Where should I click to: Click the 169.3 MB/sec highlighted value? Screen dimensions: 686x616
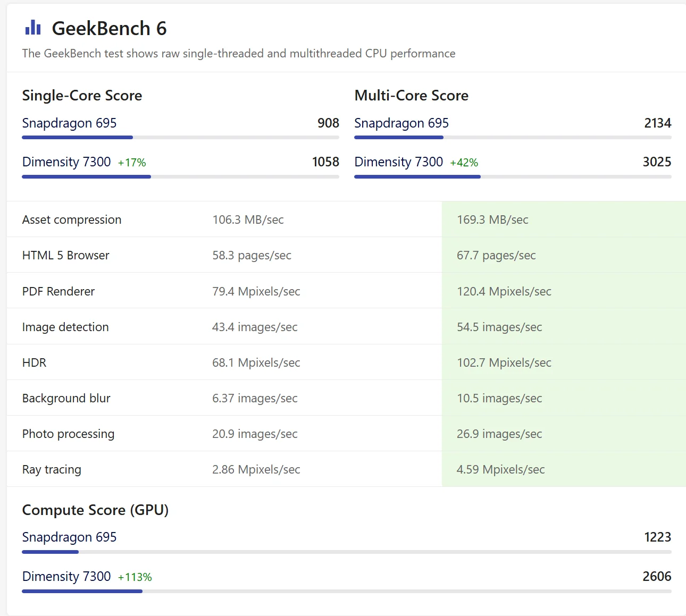tap(492, 220)
